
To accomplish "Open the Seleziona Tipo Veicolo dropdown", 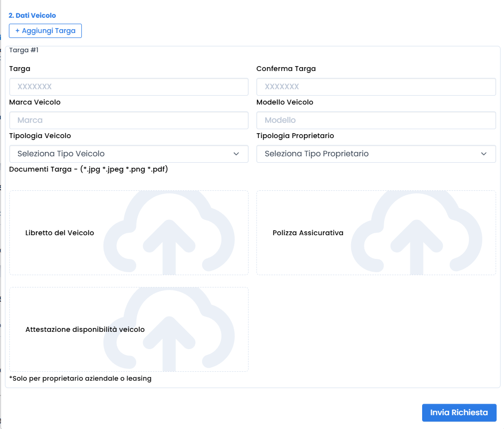I will pyautogui.click(x=128, y=154).
